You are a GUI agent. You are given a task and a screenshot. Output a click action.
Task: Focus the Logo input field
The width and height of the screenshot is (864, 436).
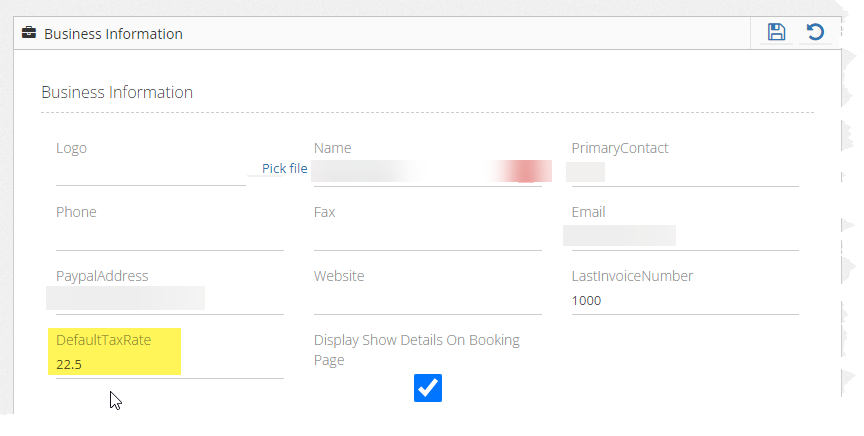click(x=150, y=172)
